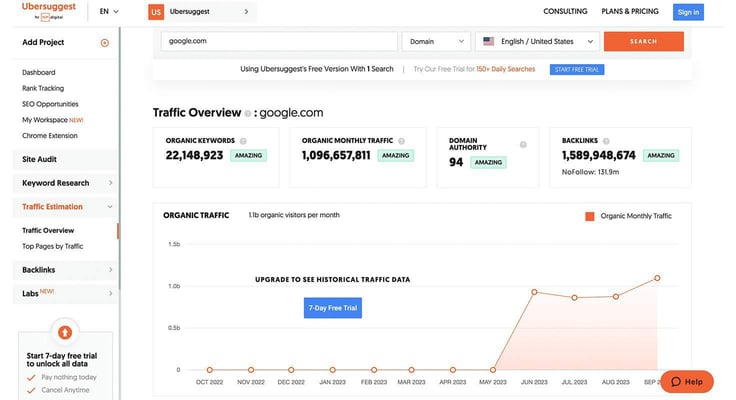The height and width of the screenshot is (400, 736).
Task: Click info icon next to Organic Monthly Traffic
Action: pos(401,141)
